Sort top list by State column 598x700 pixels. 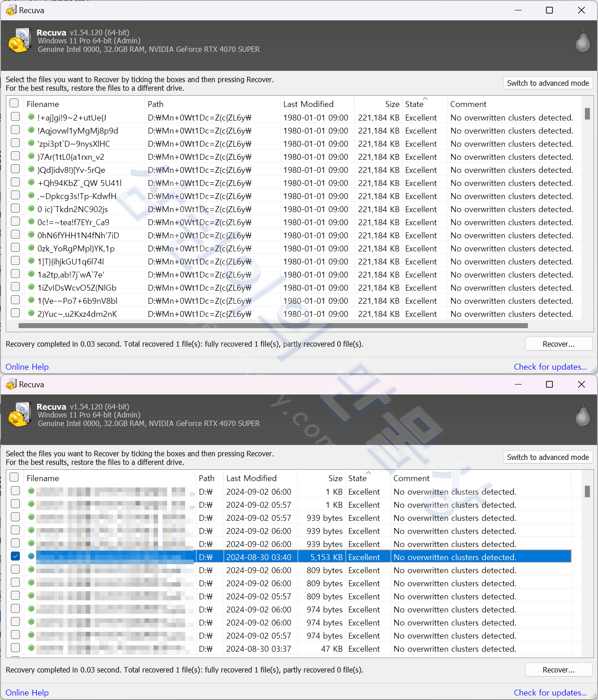(424, 104)
